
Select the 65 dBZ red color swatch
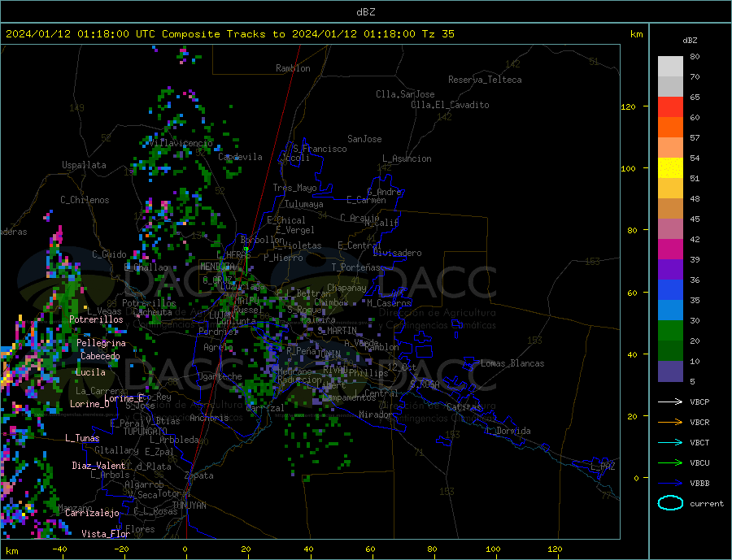[x=670, y=106]
